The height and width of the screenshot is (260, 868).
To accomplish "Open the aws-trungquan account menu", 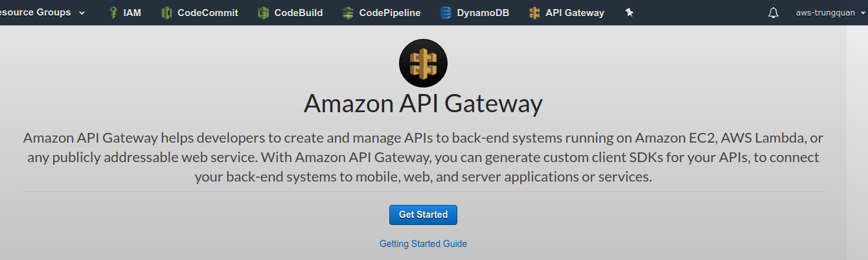I will (825, 13).
